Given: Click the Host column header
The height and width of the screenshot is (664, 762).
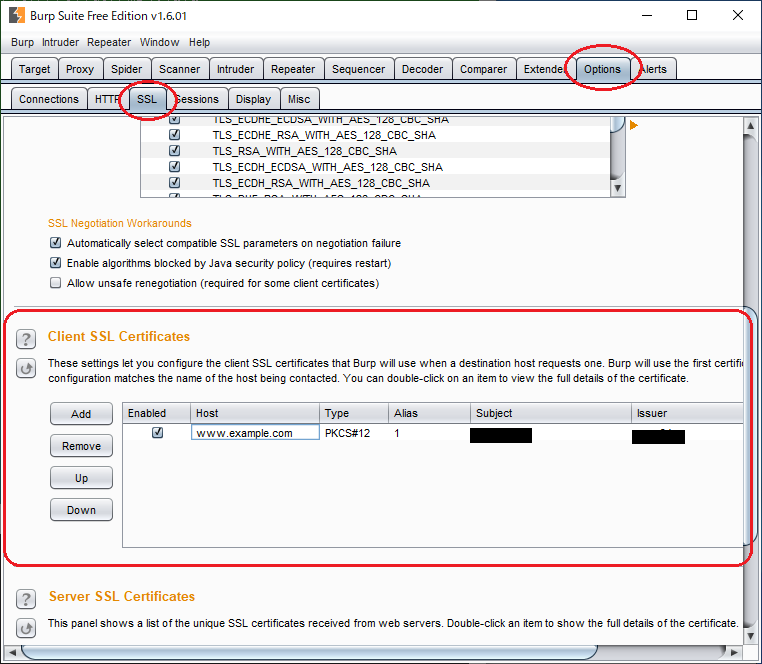Looking at the screenshot, I should pos(255,413).
